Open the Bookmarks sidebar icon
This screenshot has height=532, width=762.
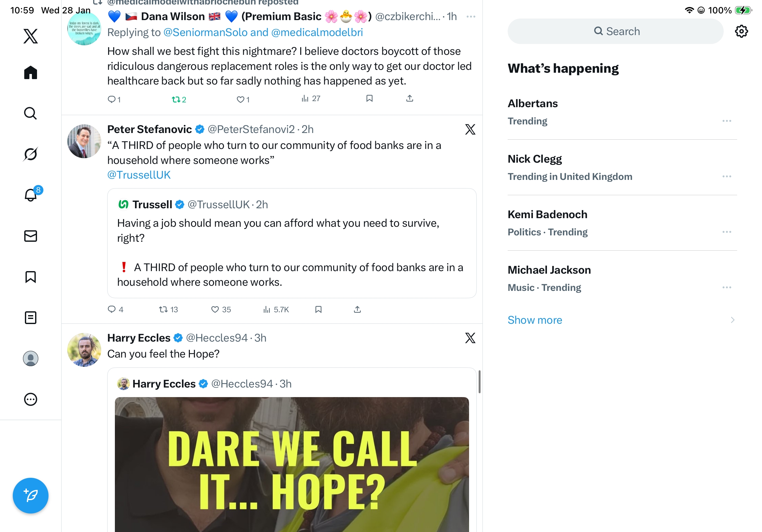point(31,277)
